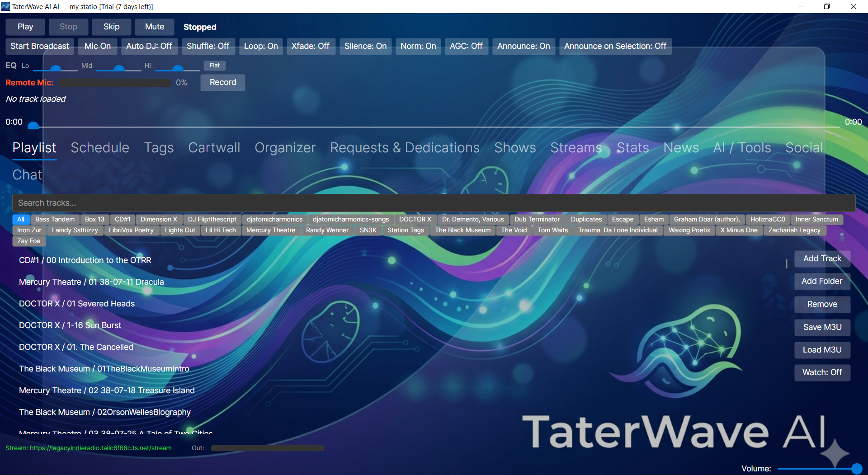Toggle Announce on Selection
868x475 pixels.
tap(615, 46)
